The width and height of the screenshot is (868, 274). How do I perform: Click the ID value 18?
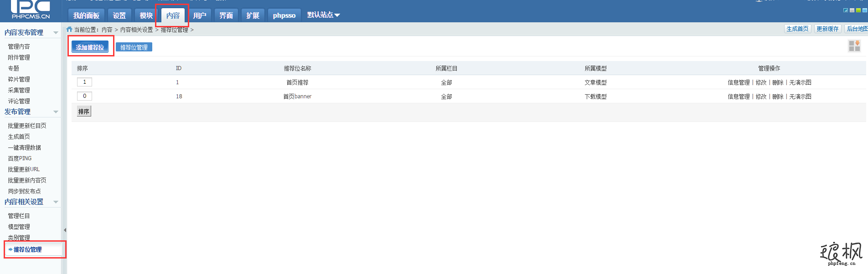click(179, 96)
